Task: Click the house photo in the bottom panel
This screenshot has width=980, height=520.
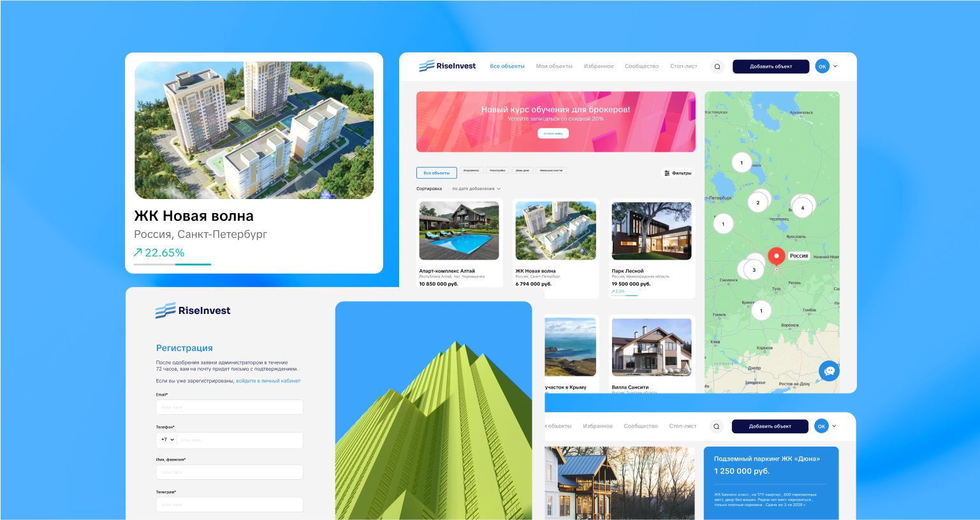Action: (x=620, y=483)
